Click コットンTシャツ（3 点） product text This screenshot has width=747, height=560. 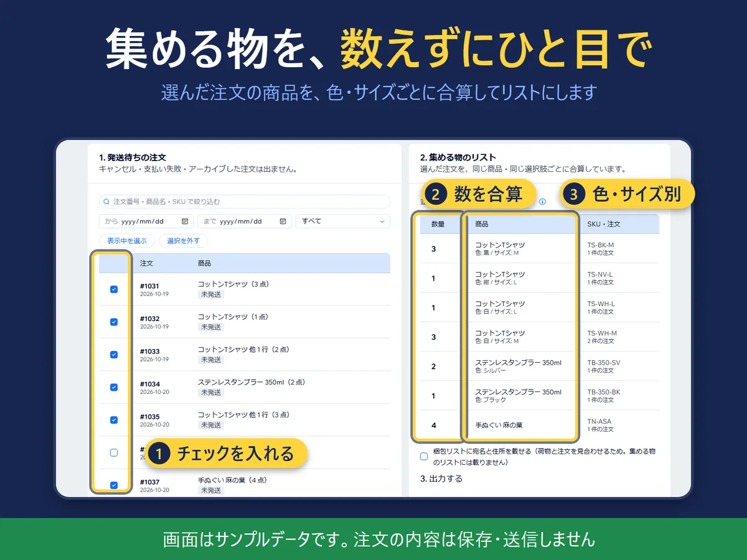(x=233, y=284)
